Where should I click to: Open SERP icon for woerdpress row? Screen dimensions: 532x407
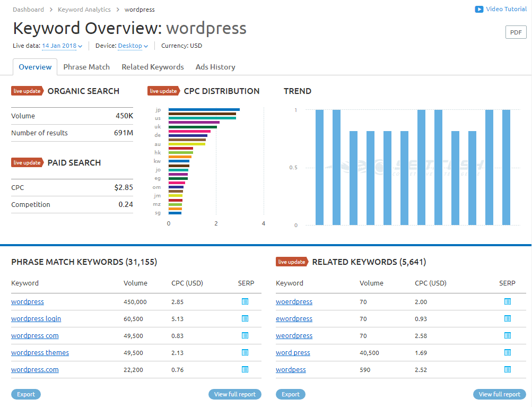(x=508, y=301)
